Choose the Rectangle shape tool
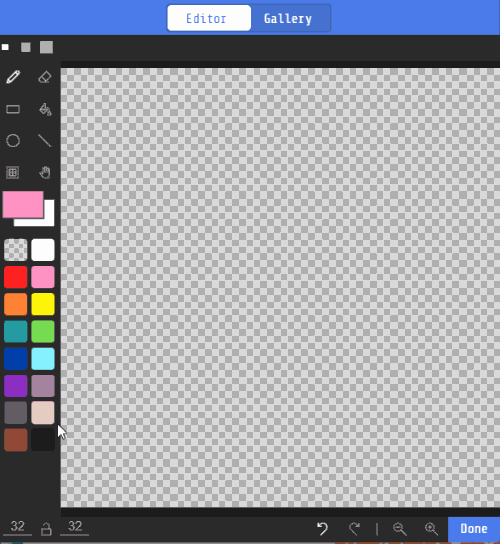 13,109
